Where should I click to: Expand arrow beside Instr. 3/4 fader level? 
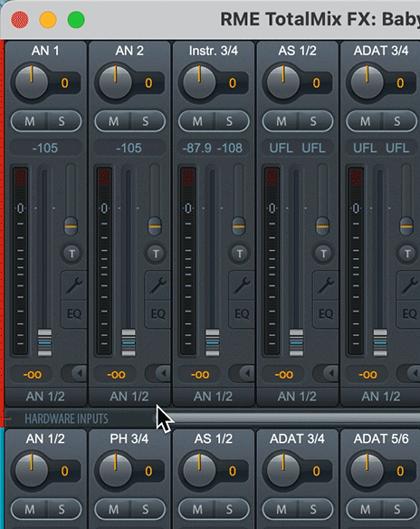click(243, 373)
